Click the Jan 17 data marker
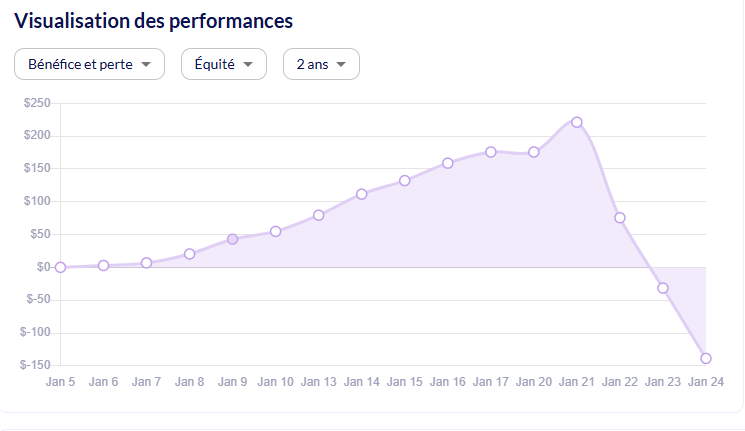The height and width of the screenshot is (431, 745). pyautogui.click(x=491, y=152)
